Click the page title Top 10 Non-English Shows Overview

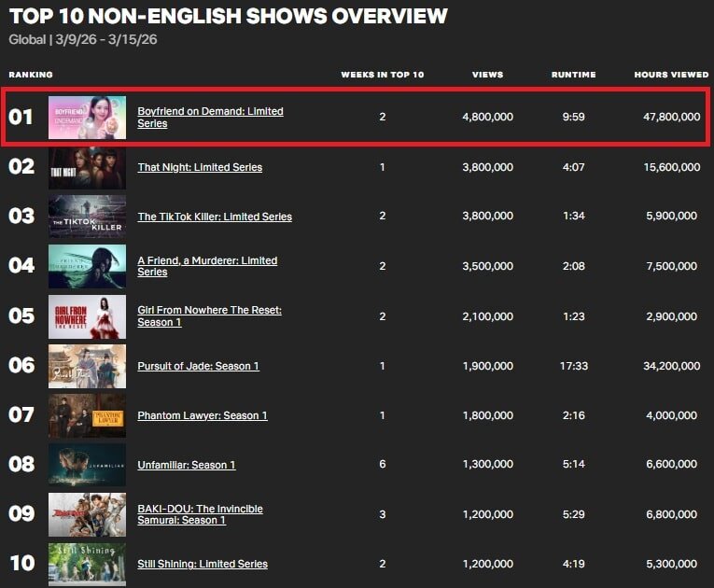(229, 17)
